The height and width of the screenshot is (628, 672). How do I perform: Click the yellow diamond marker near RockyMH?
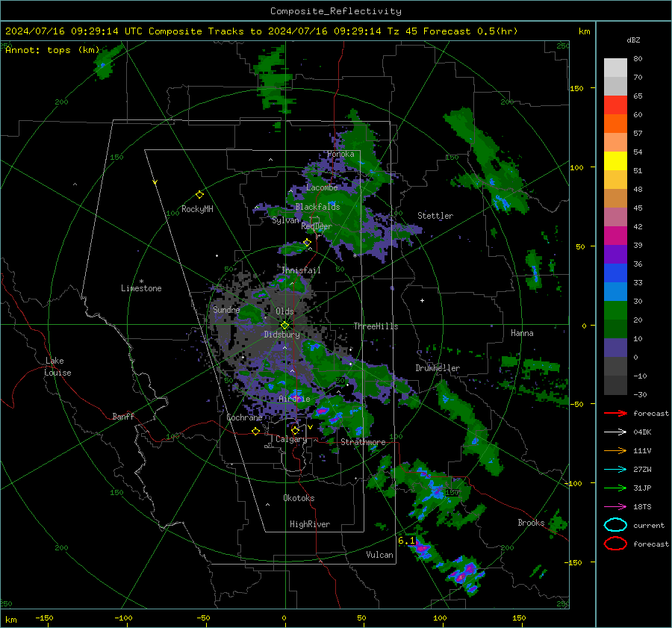(199, 195)
